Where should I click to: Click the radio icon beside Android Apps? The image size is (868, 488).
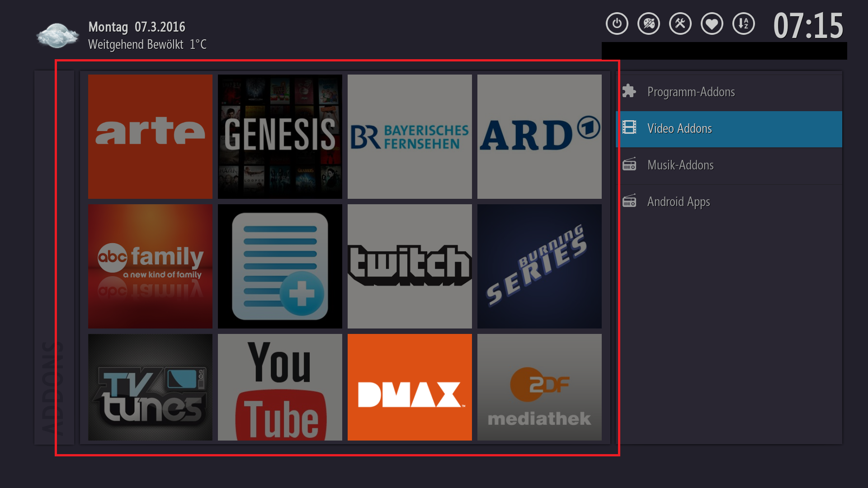click(x=629, y=201)
